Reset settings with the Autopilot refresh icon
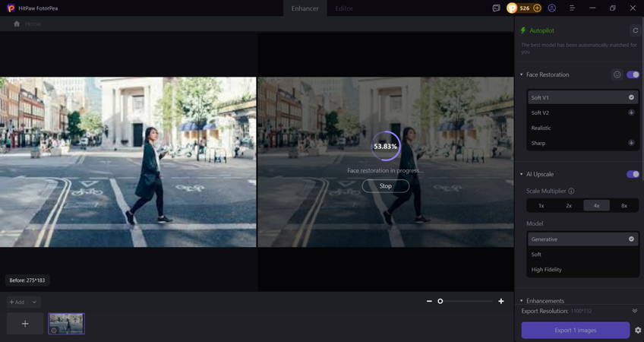644x342 pixels. (636, 30)
